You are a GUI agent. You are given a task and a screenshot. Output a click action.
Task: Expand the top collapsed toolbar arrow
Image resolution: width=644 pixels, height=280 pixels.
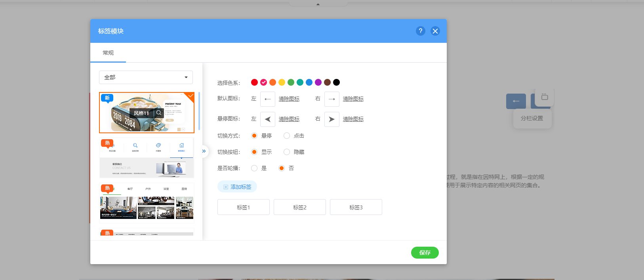[x=318, y=4]
